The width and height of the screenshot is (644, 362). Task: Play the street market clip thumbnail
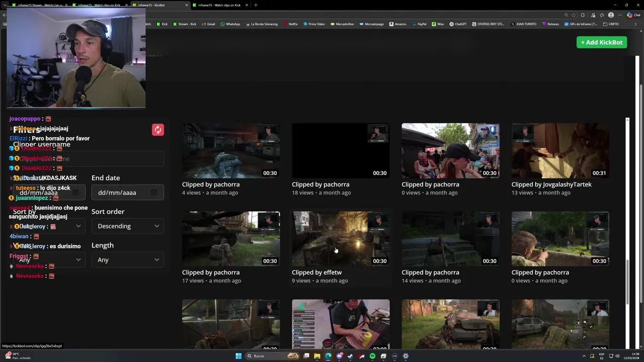click(x=450, y=151)
